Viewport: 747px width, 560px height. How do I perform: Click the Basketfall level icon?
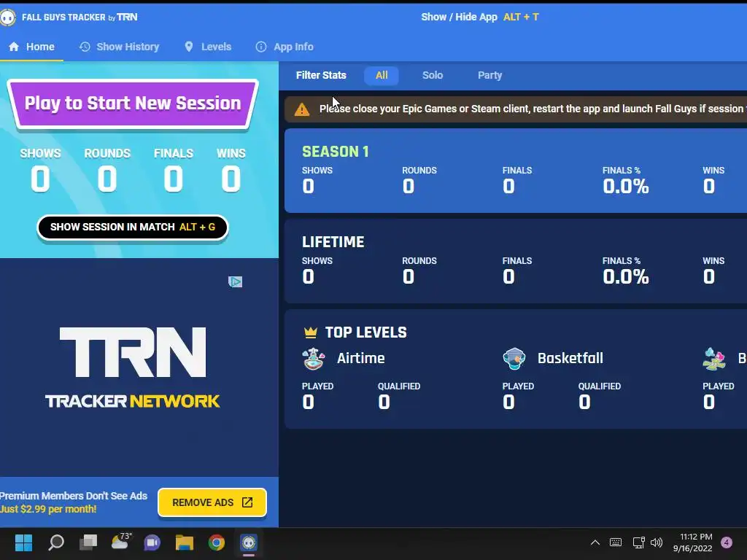pyautogui.click(x=514, y=359)
